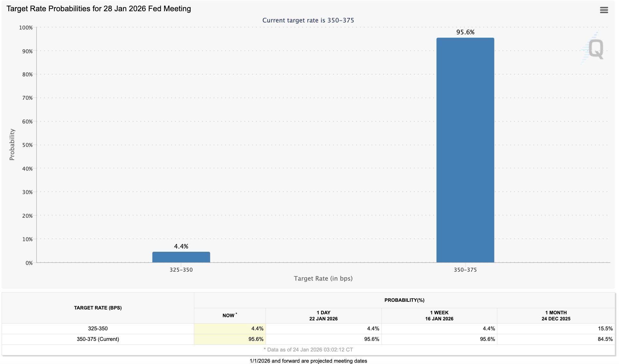Image resolution: width=619 pixels, height=364 pixels.
Task: Click the QuikStrike Q watermark logo
Action: click(x=596, y=49)
